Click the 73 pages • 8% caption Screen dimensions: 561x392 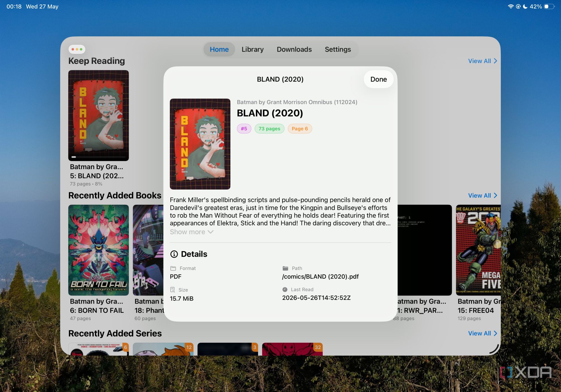[x=86, y=184]
